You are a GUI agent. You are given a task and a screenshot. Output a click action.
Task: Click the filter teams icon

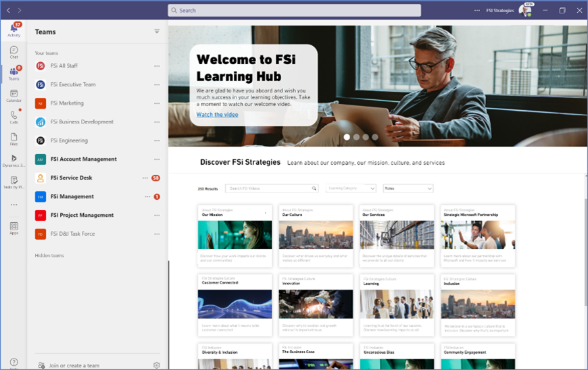coord(157,32)
